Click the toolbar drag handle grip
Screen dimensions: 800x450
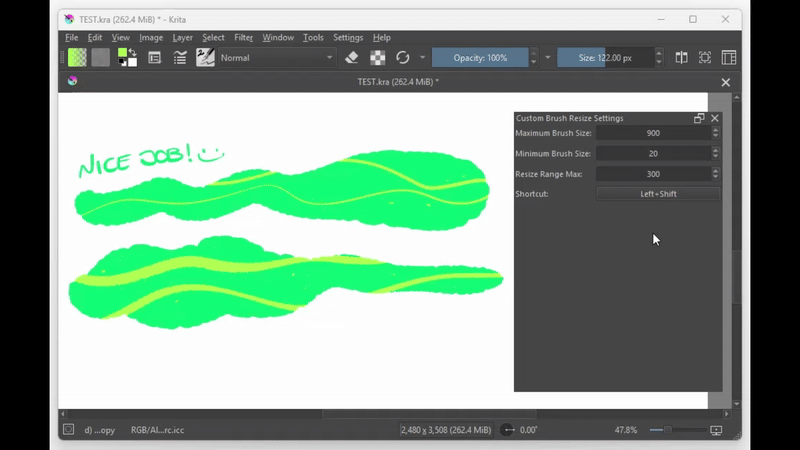[62, 58]
